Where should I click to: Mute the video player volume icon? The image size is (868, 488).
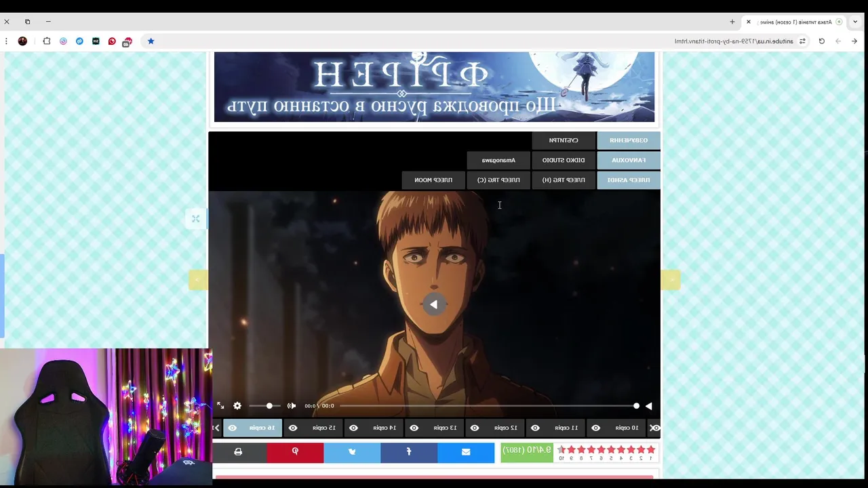(292, 406)
